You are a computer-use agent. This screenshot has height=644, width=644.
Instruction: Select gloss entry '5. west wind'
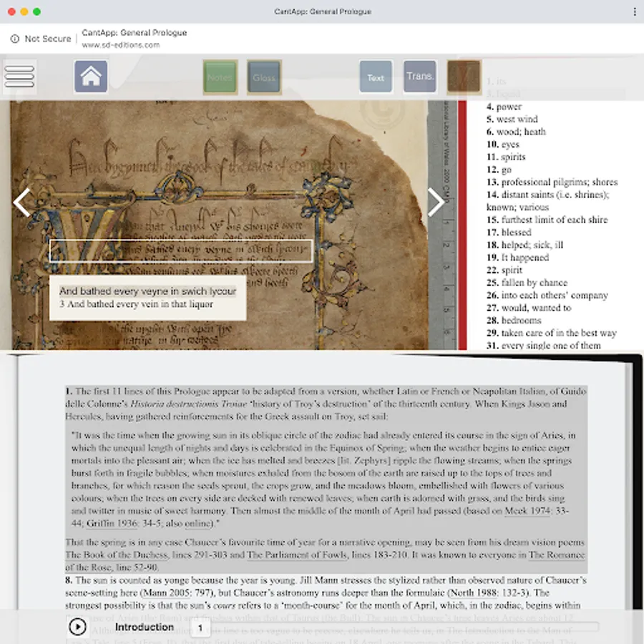(512, 119)
